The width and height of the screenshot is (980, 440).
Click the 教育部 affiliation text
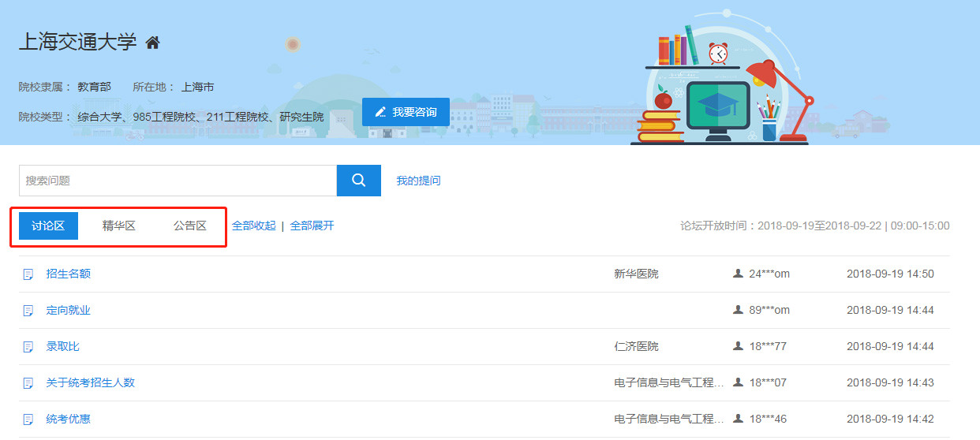pyautogui.click(x=94, y=87)
